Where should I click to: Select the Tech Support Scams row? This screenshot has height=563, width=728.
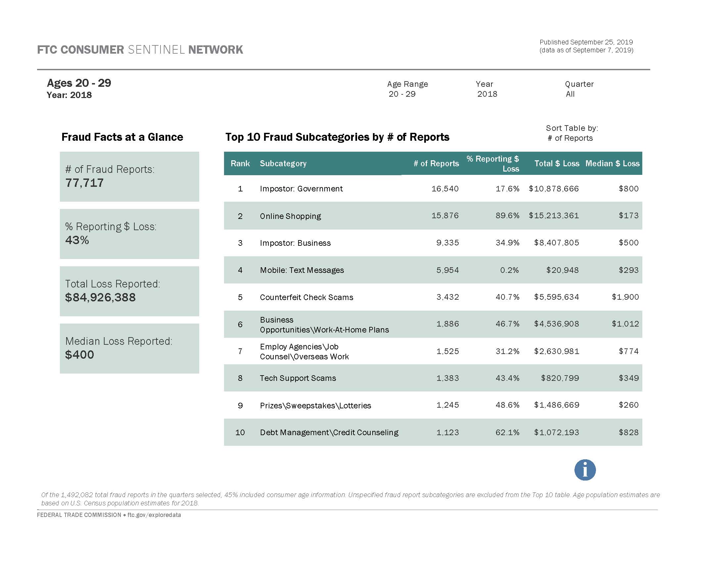433,378
